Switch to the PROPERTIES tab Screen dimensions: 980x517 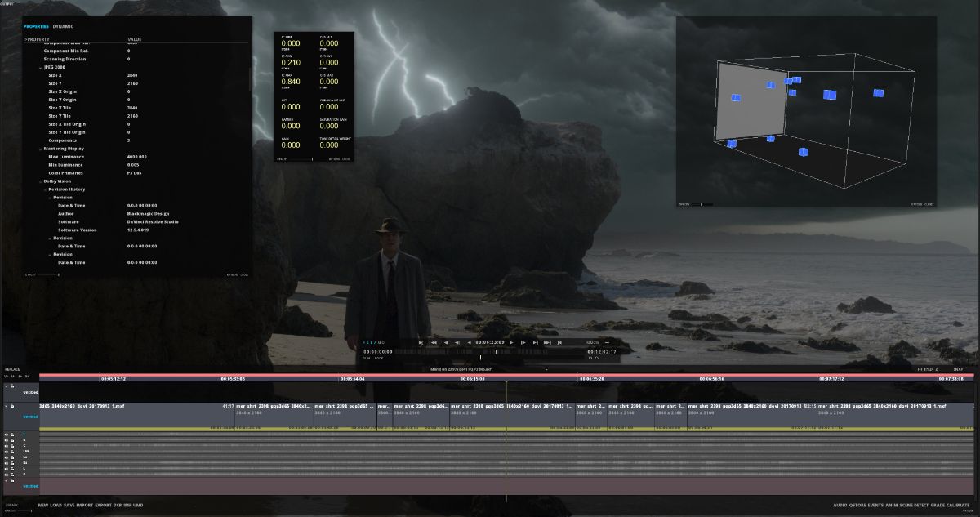37,26
